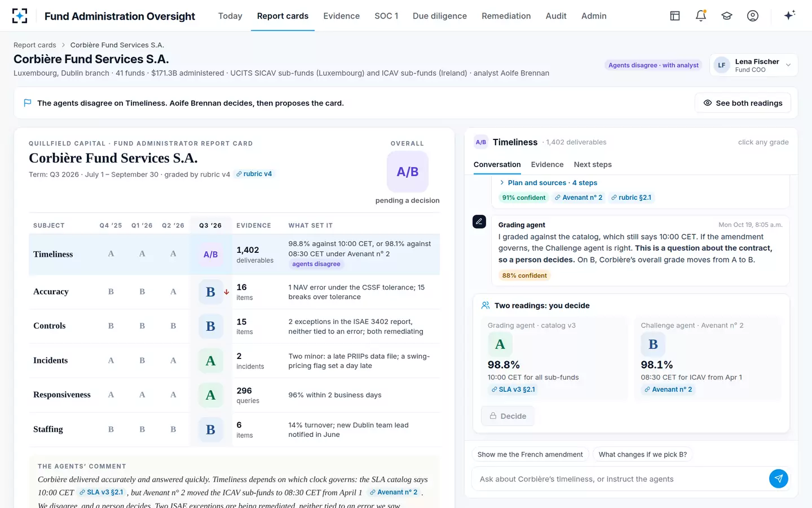Click the overall A/B grade badge

(x=408, y=172)
